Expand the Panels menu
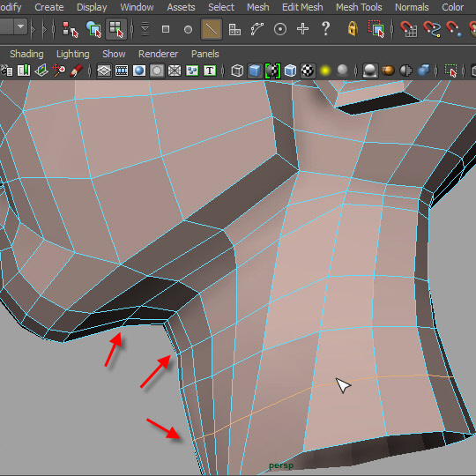The image size is (476, 476). (205, 54)
